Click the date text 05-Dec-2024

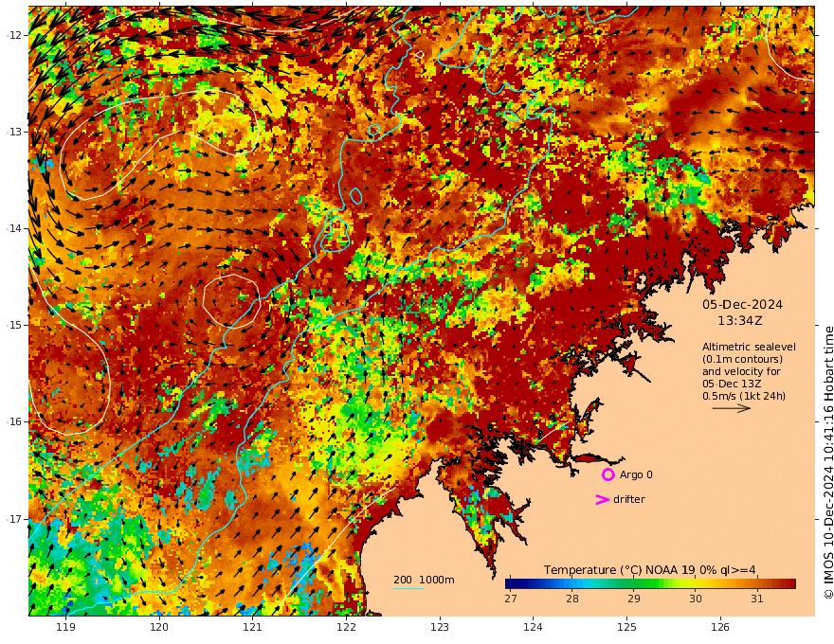(742, 304)
